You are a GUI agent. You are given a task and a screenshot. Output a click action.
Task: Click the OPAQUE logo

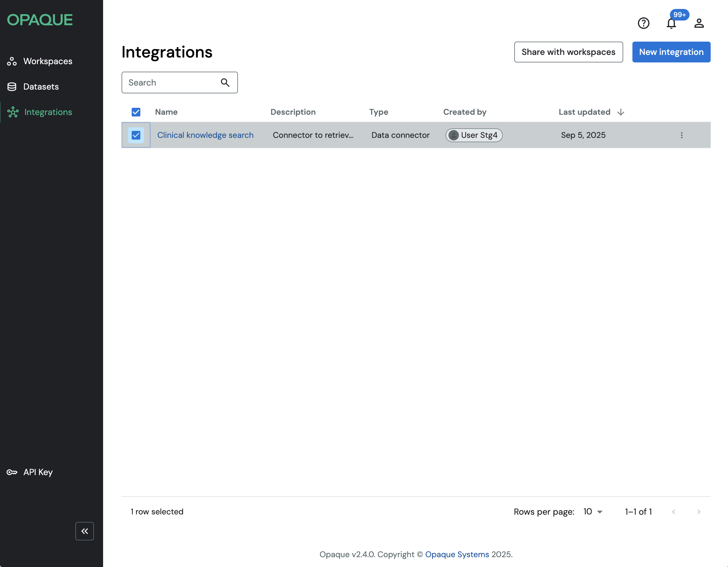click(40, 20)
